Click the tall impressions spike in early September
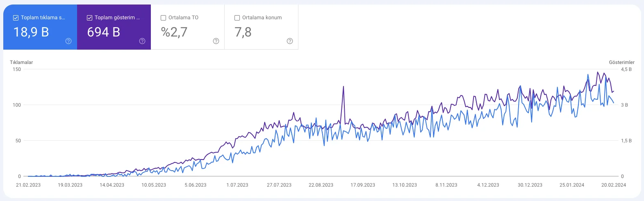 click(x=343, y=87)
